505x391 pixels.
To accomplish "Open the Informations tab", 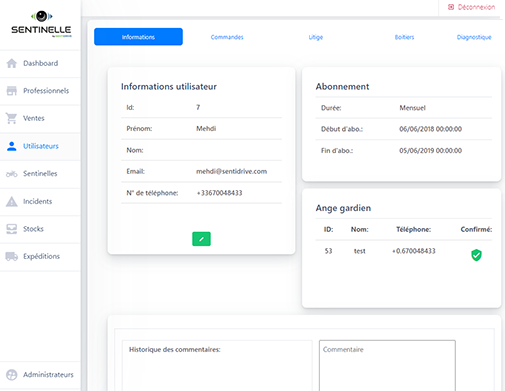I will click(138, 37).
